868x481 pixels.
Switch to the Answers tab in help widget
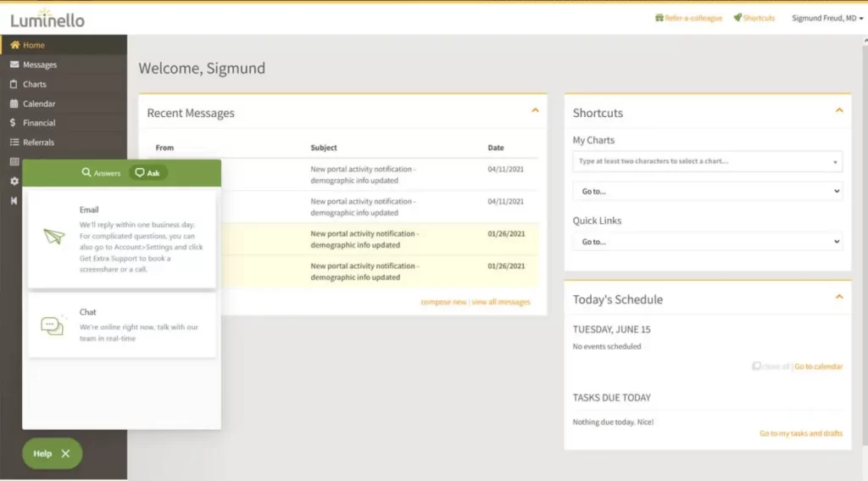[x=102, y=173]
